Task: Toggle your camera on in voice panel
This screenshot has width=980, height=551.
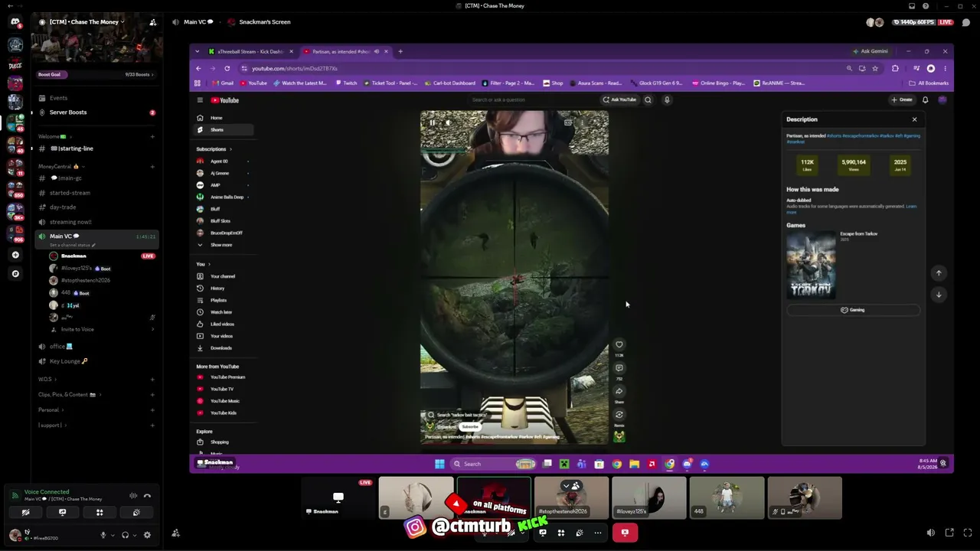Action: click(x=26, y=513)
